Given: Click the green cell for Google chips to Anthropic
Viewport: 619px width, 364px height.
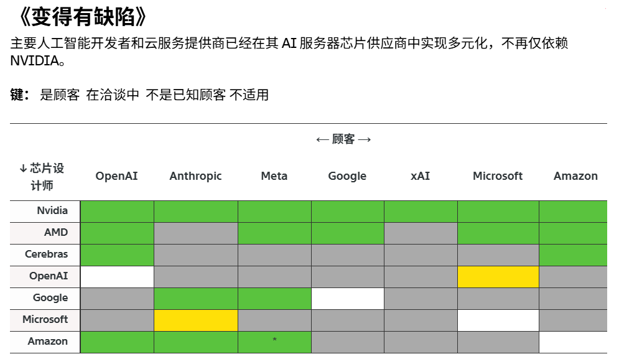Looking at the screenshot, I should (x=196, y=298).
